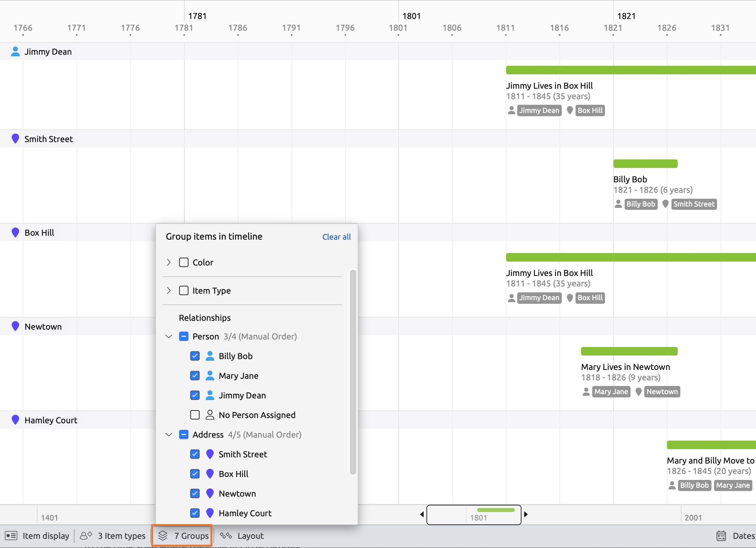Enable the No Person Assigned checkbox
The height and width of the screenshot is (548, 756).
click(x=195, y=415)
